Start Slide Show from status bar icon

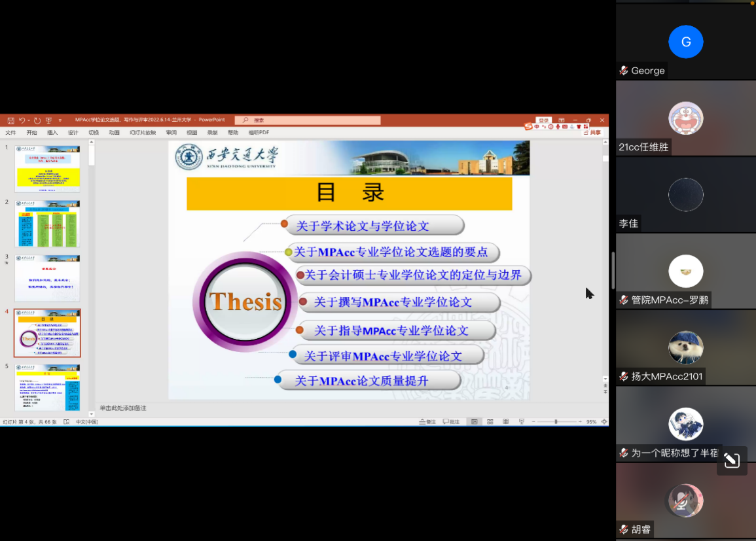coord(520,422)
